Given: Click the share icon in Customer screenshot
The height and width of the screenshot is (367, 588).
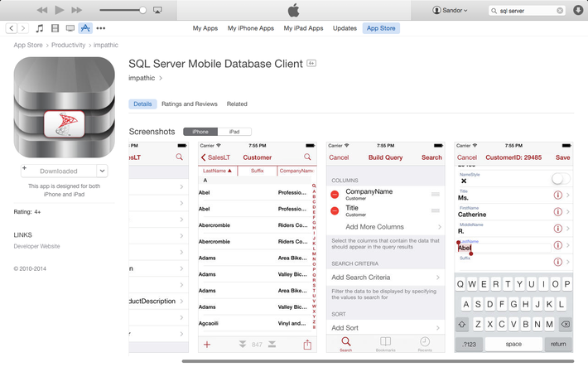Looking at the screenshot, I should 307,344.
